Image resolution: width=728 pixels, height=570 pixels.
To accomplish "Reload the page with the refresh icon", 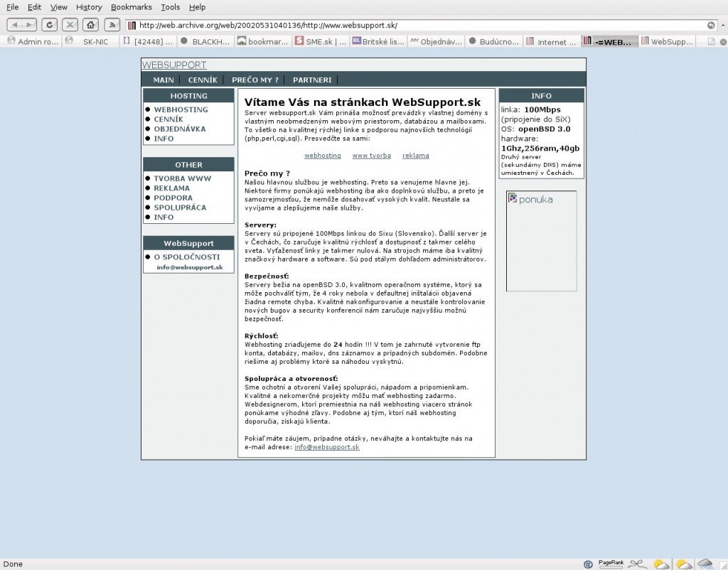I will [49, 23].
